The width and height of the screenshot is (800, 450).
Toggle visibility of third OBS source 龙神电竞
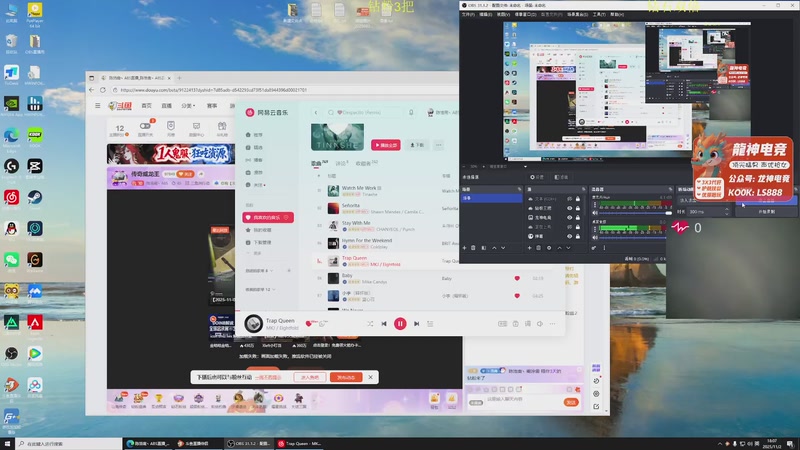(x=569, y=217)
